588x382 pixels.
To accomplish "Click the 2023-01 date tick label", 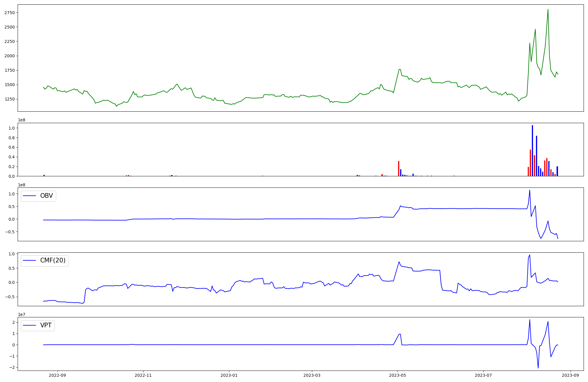I will pyautogui.click(x=229, y=375).
